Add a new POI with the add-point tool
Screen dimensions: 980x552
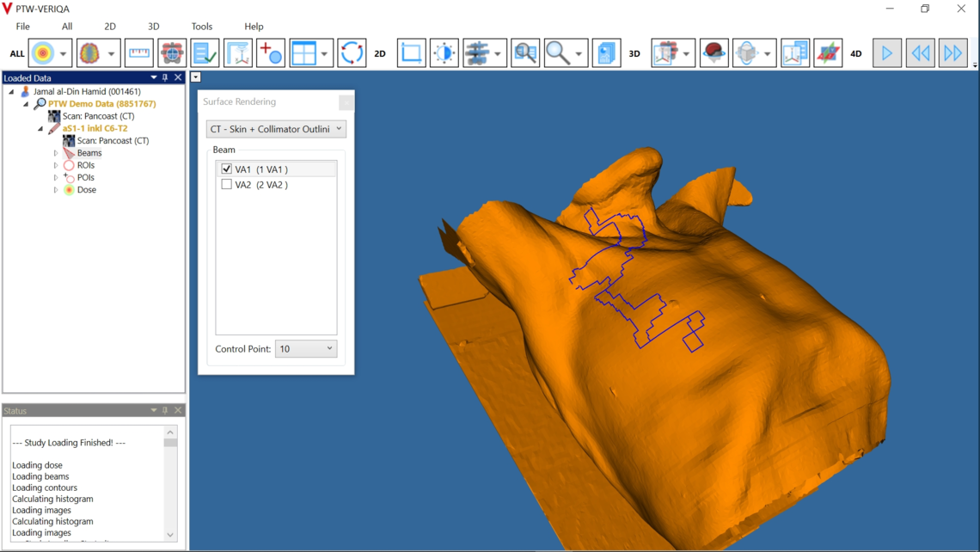click(x=271, y=52)
